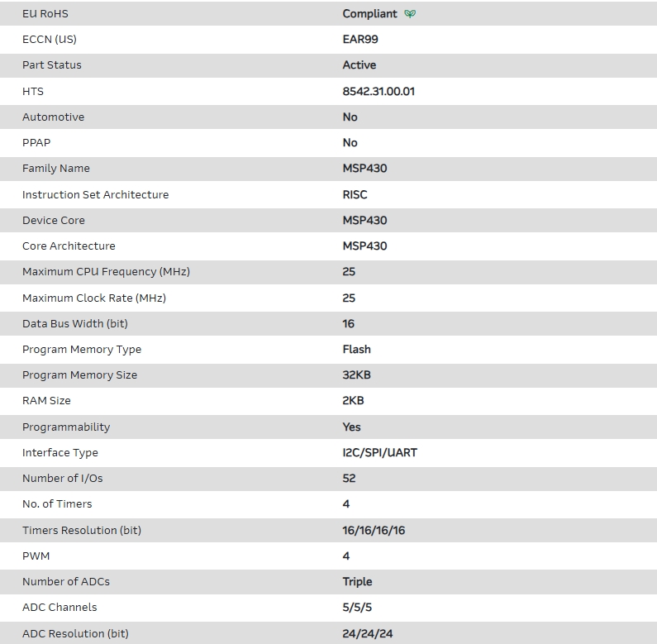Image resolution: width=657 pixels, height=644 pixels.
Task: Click the Interface Type I2C/SPI/UART value
Action: [x=379, y=453]
